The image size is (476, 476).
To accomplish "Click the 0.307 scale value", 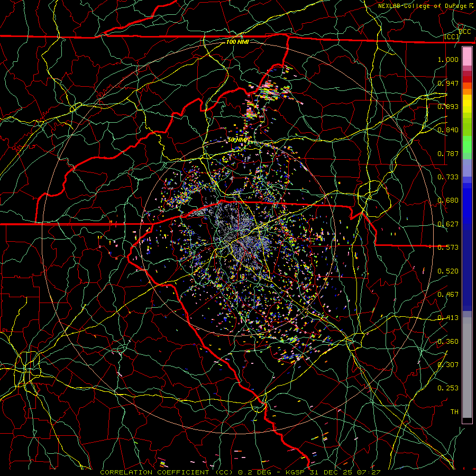I will click(448, 365).
